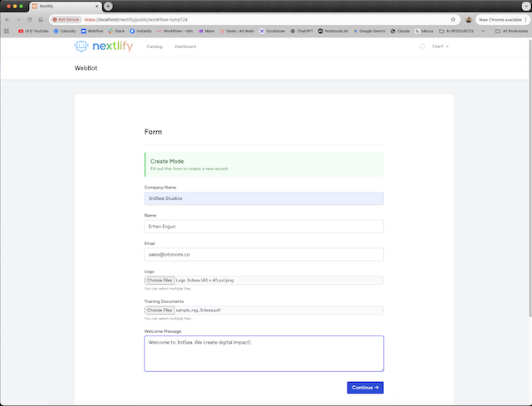Screen dimensions: 532x406
Task: Click inside the Welcome Message textarea
Action: pyautogui.click(x=264, y=354)
